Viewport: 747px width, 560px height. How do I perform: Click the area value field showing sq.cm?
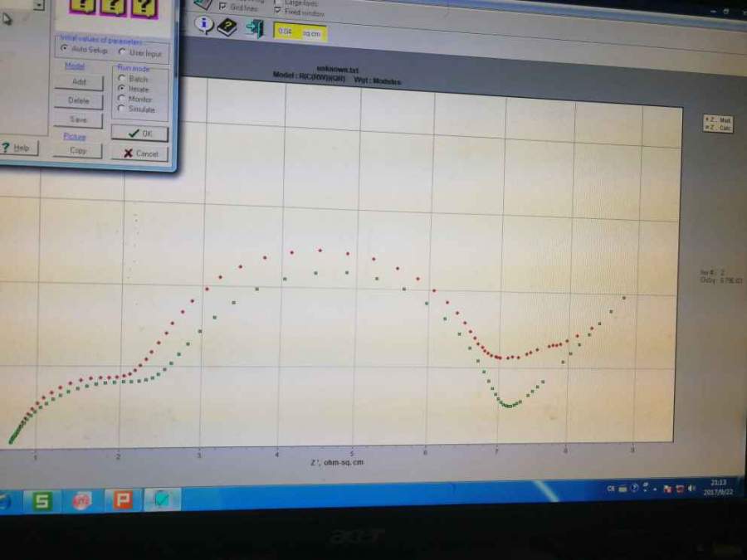click(300, 33)
